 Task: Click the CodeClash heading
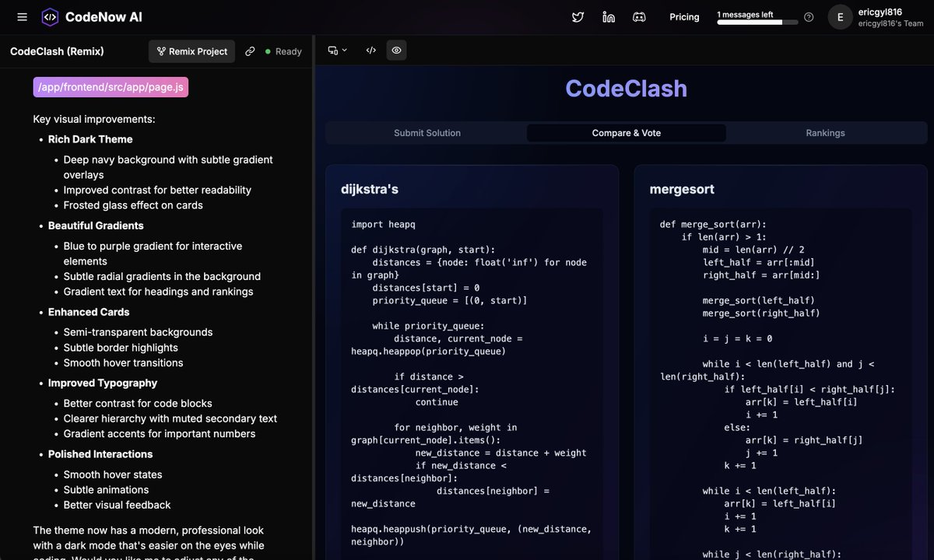[627, 89]
